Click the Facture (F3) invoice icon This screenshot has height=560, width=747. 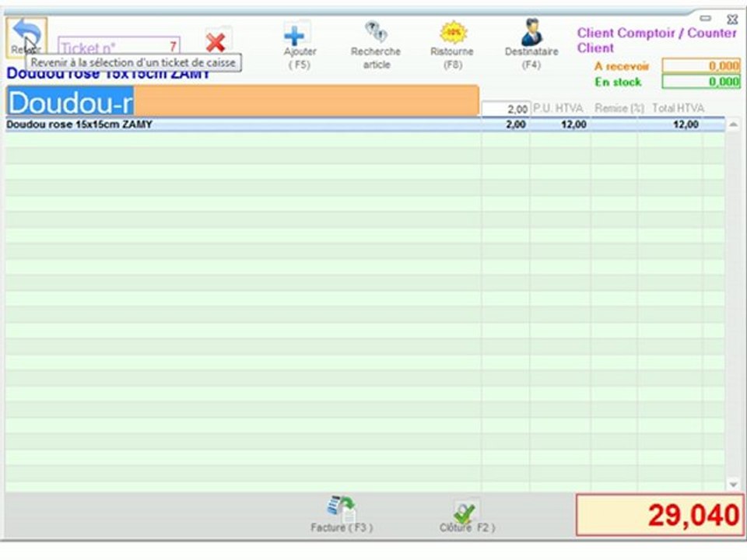coord(342,509)
